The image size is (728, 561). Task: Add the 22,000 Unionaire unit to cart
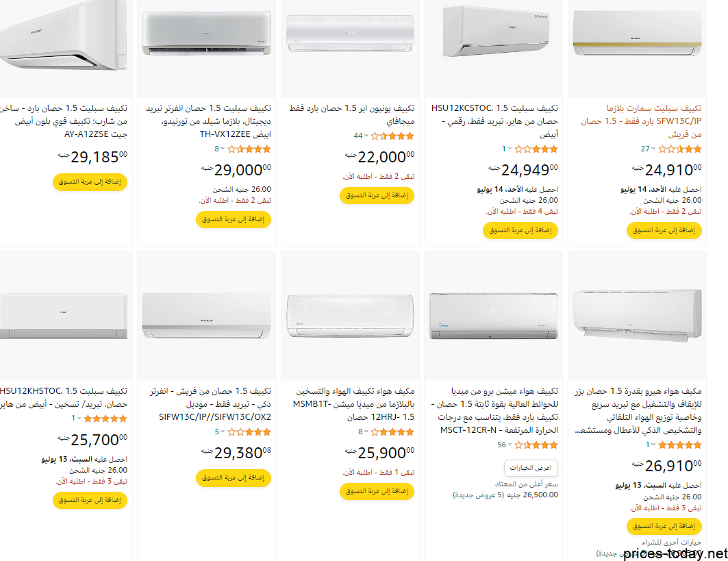click(377, 195)
